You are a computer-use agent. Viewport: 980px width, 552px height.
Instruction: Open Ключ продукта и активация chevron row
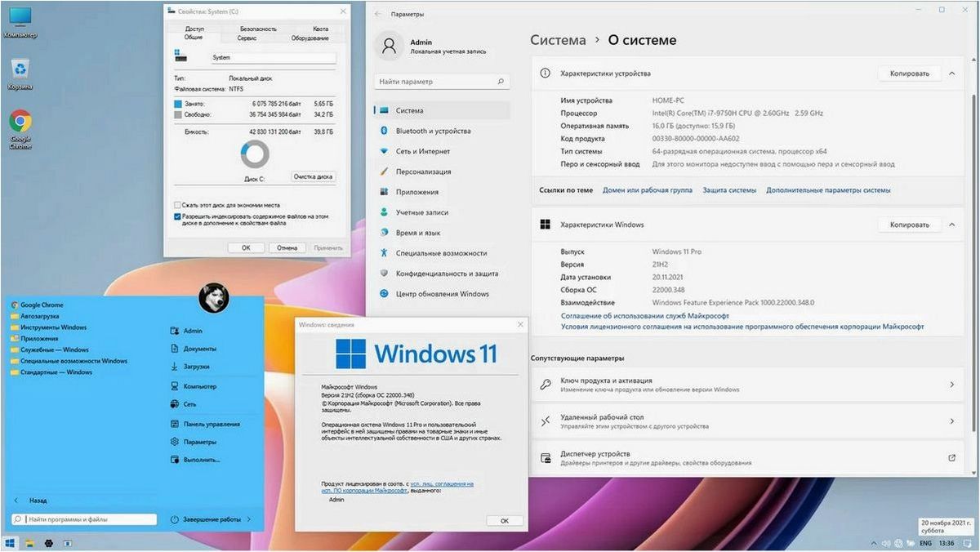[x=747, y=385]
